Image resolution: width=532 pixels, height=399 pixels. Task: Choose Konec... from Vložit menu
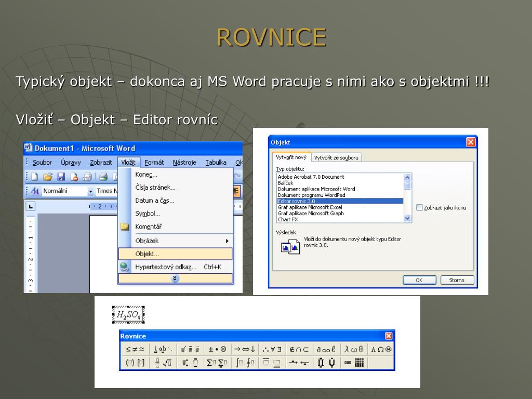[175, 175]
